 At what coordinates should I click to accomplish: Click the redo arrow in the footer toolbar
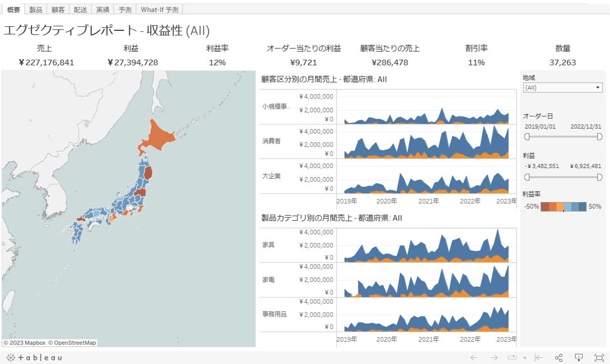[494, 358]
